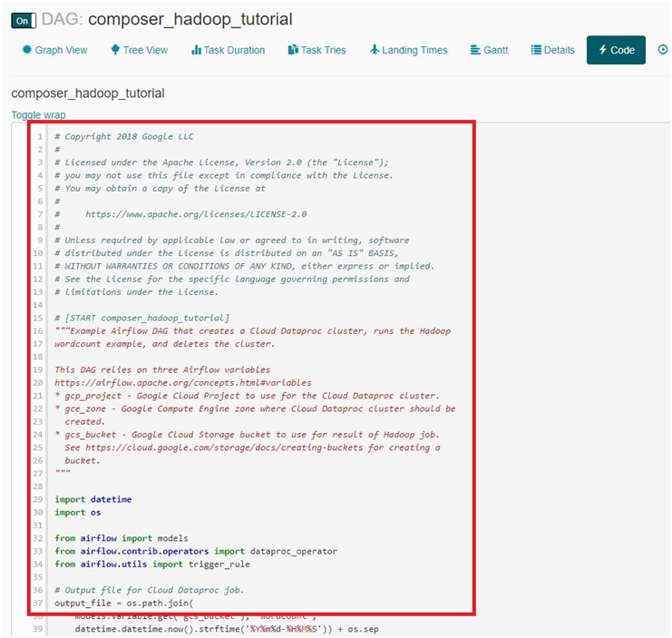Image resolution: width=672 pixels, height=638 pixels.
Task: Open the Task Tries tab
Action: coord(317,50)
